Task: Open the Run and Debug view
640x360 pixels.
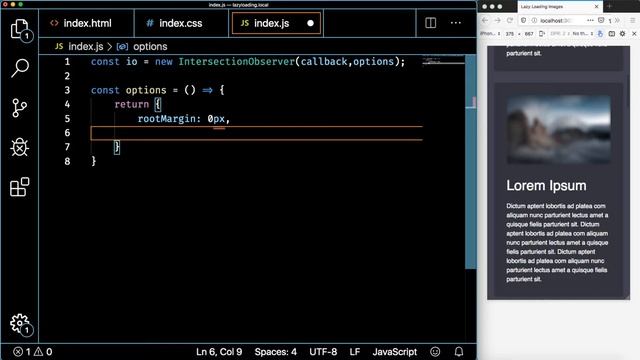Action: pyautogui.click(x=20, y=147)
